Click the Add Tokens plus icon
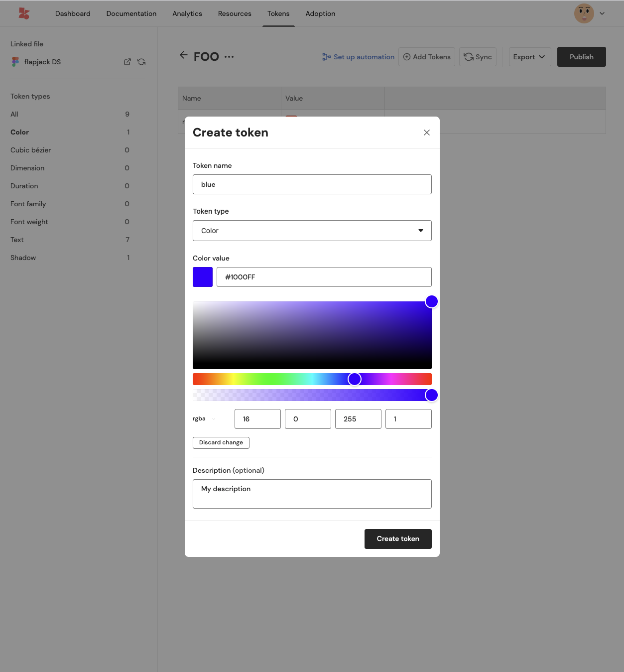624x672 pixels. coord(407,57)
